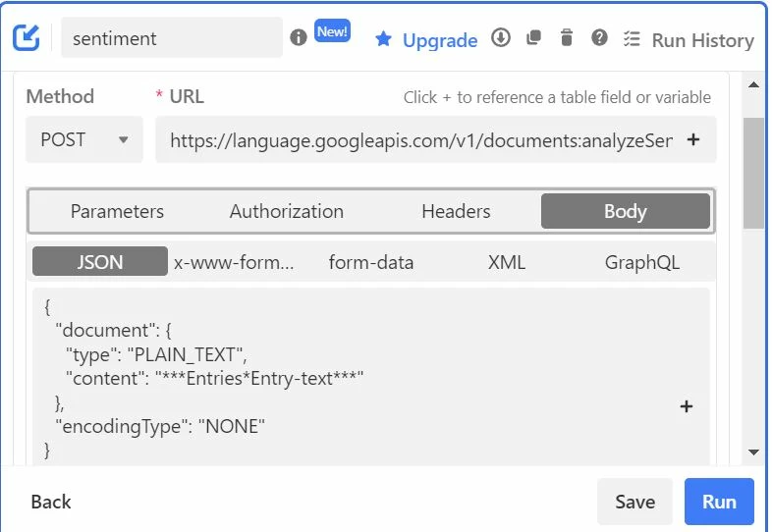Viewport: 772px width, 532px height.
Task: Select x-www-form body type
Action: (x=234, y=262)
